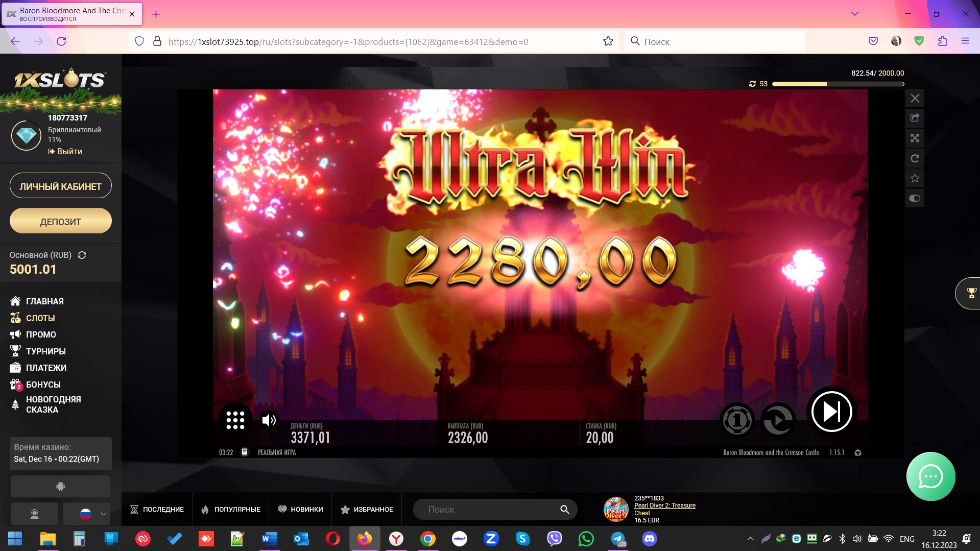Switch to the ПОСЛЕДНИЕ tab
Viewport: 980px width, 551px height.
click(x=157, y=509)
